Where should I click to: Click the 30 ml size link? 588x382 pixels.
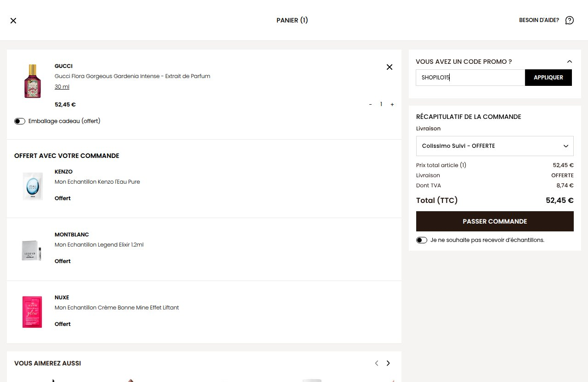[x=62, y=87]
